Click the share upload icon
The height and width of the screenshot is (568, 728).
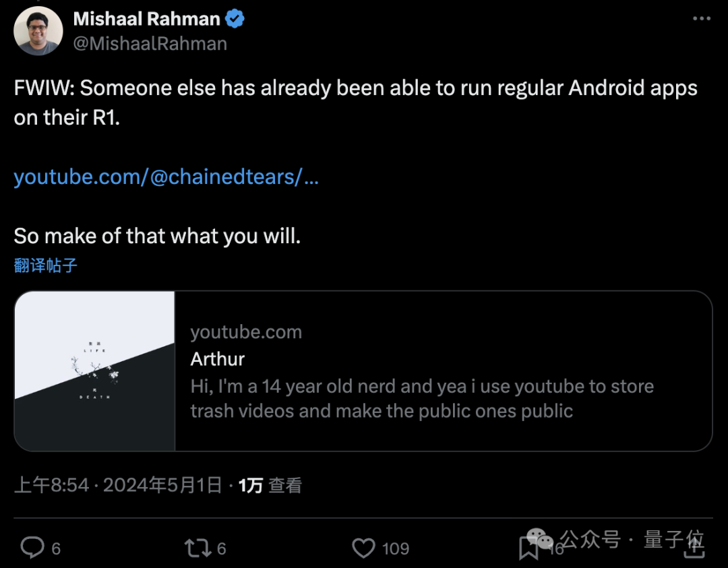click(694, 546)
